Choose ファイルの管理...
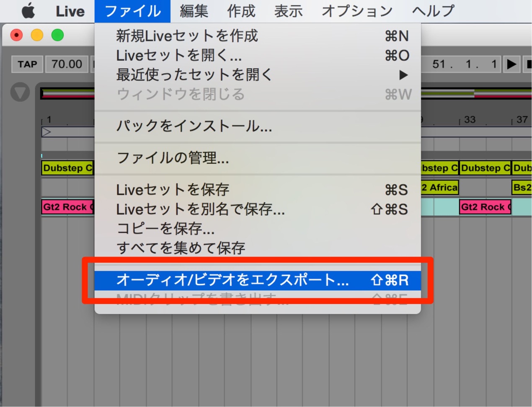 click(258, 158)
